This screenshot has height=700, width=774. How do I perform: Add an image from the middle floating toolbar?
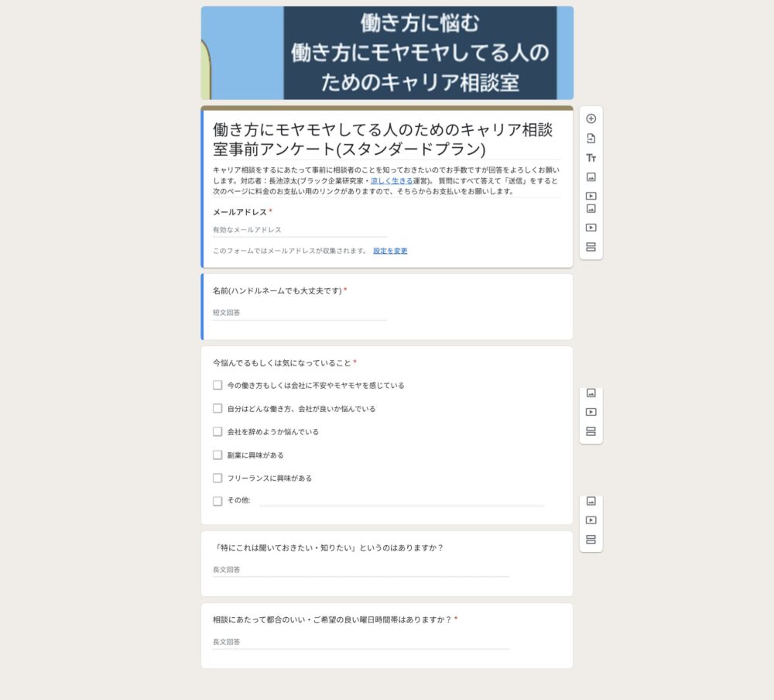[591, 394]
